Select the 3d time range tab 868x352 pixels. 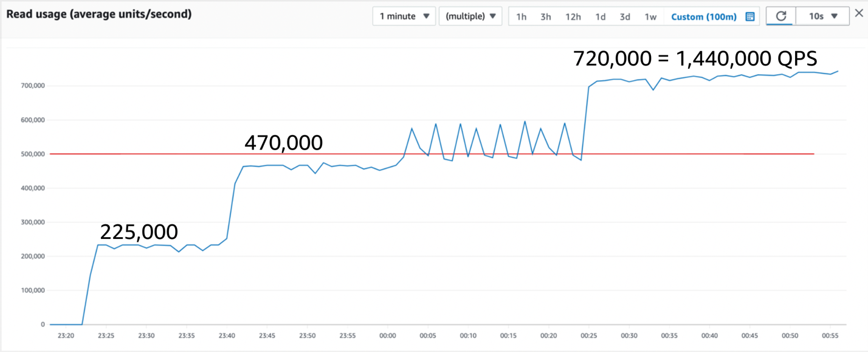pos(624,17)
